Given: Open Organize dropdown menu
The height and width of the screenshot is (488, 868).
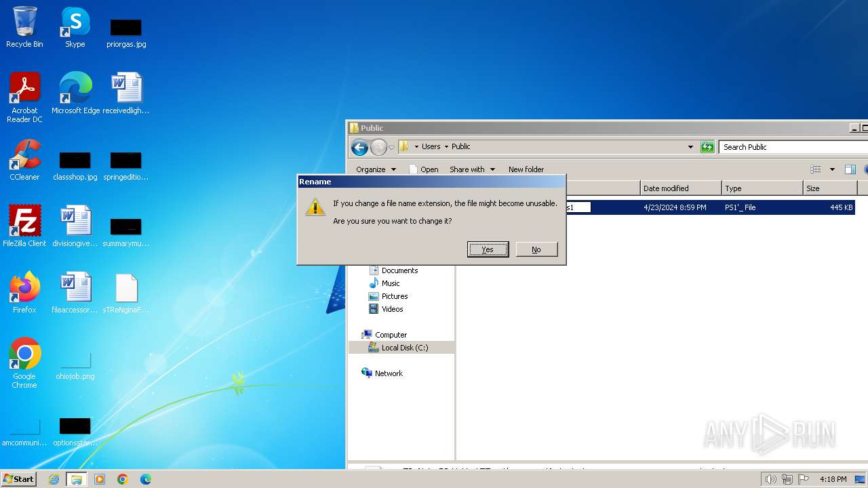Looking at the screenshot, I should (376, 169).
